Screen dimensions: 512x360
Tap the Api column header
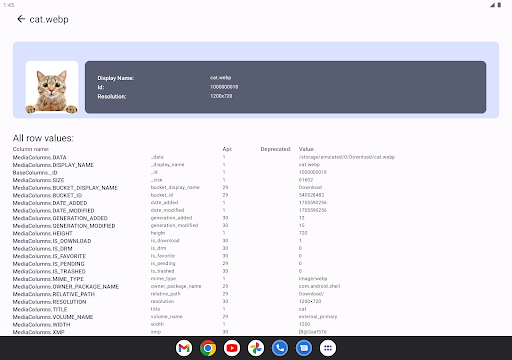(x=227, y=149)
